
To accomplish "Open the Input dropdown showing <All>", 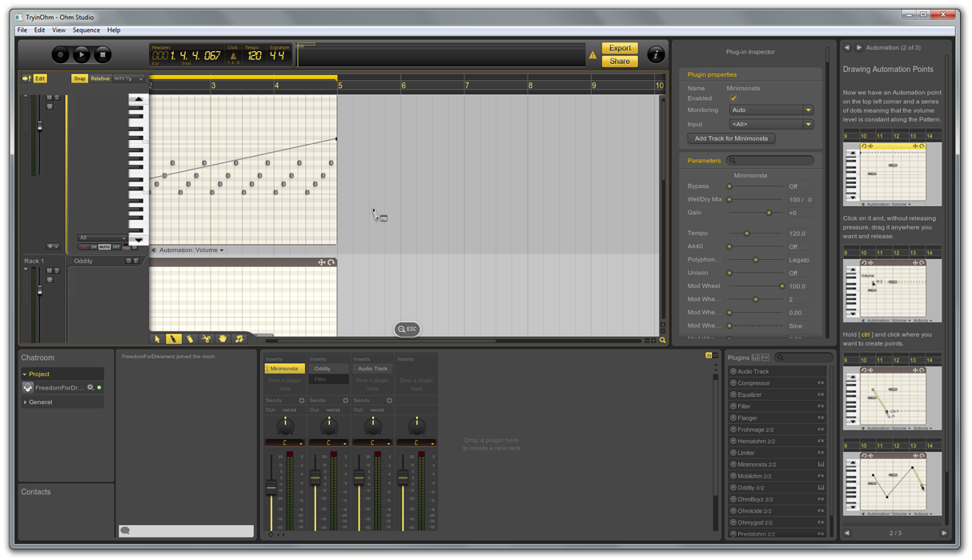I will [770, 124].
